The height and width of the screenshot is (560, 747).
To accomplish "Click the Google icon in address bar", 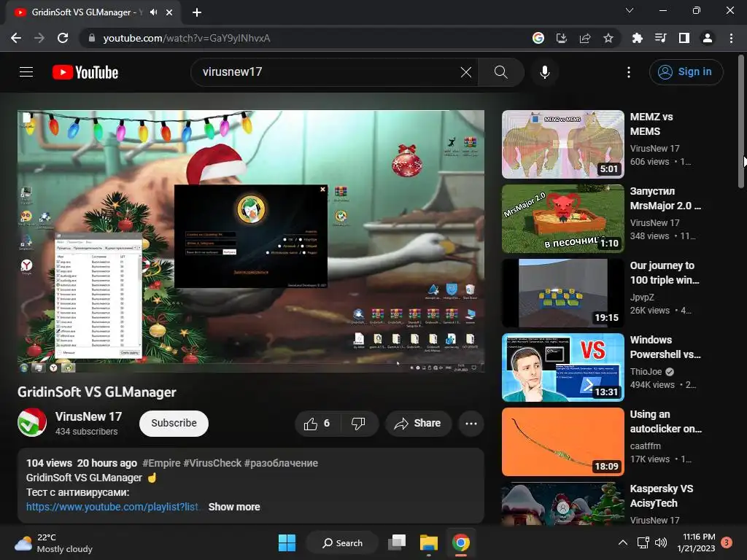I will click(538, 38).
